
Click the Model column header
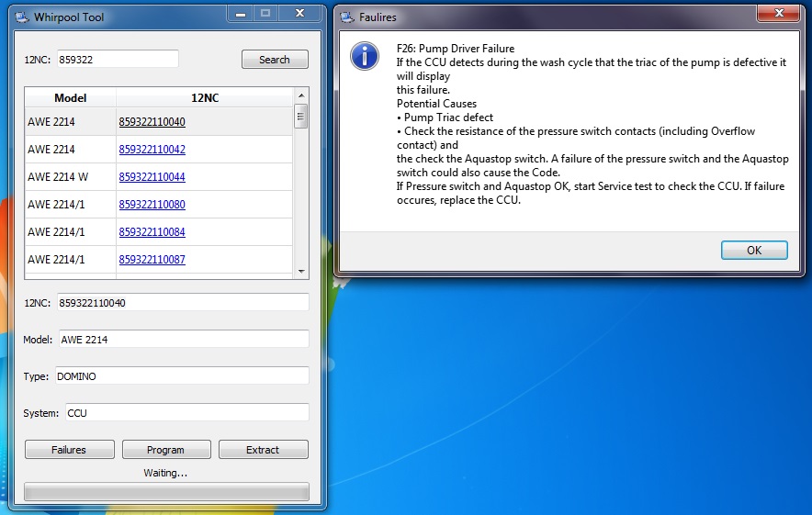pyautogui.click(x=71, y=97)
